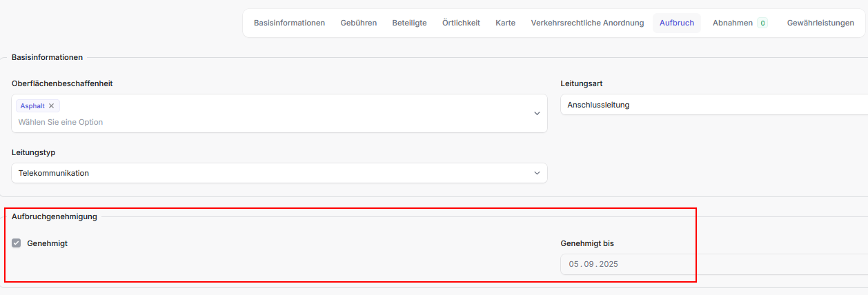
Task: Click the active Aufbruch tab
Action: coord(676,23)
